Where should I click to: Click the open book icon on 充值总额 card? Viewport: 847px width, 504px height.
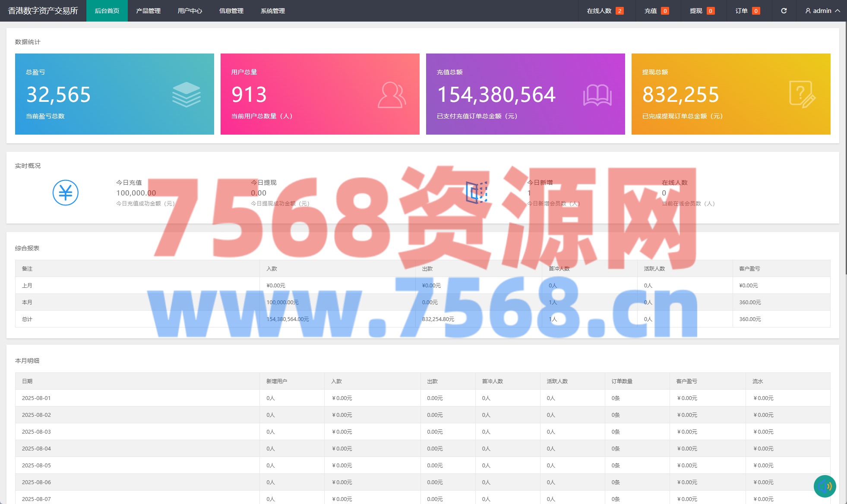click(x=597, y=95)
